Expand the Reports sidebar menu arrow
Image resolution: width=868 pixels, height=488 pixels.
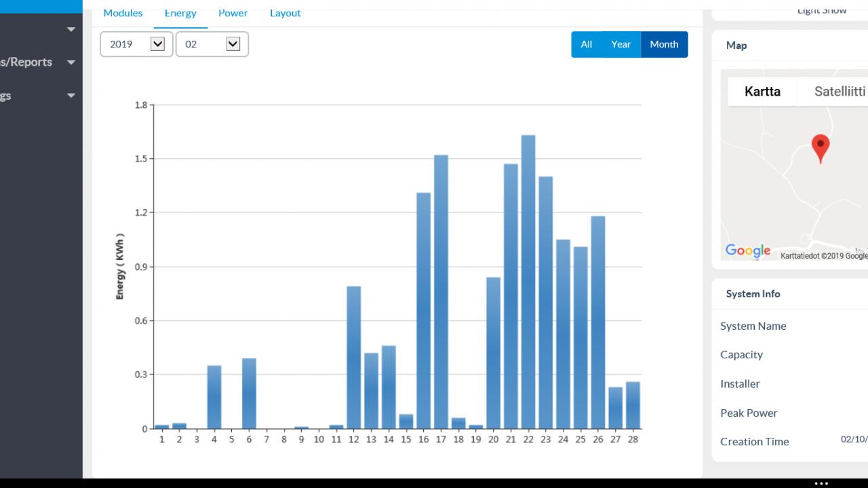(71, 62)
